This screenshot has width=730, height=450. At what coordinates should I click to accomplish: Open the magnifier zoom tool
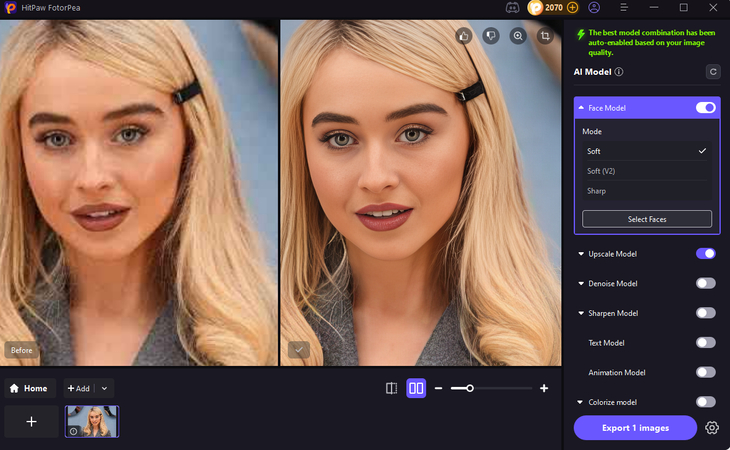pos(518,35)
